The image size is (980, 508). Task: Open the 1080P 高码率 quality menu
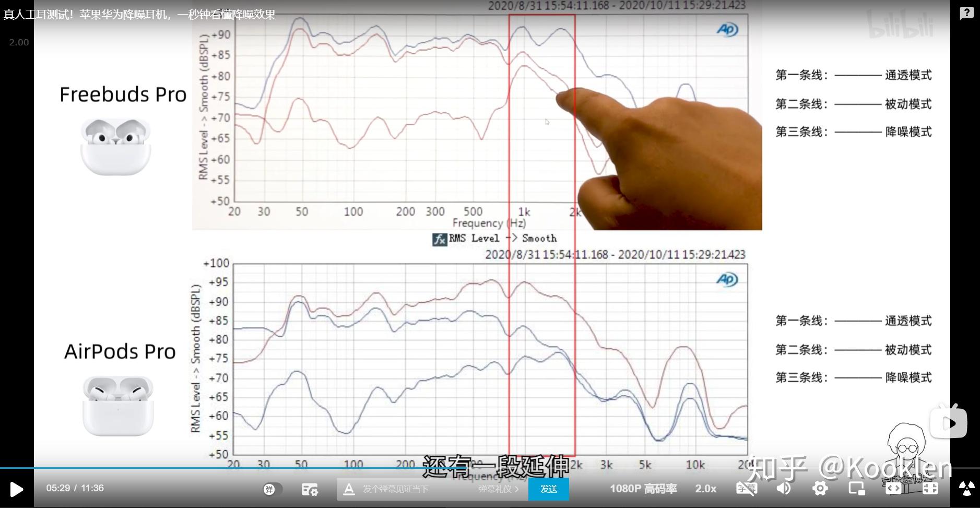[x=643, y=489]
